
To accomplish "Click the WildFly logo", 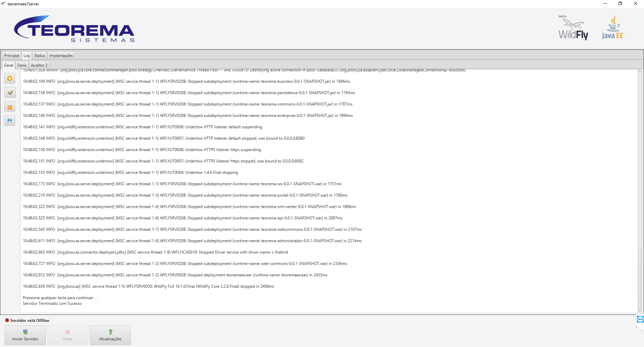I will tap(573, 28).
